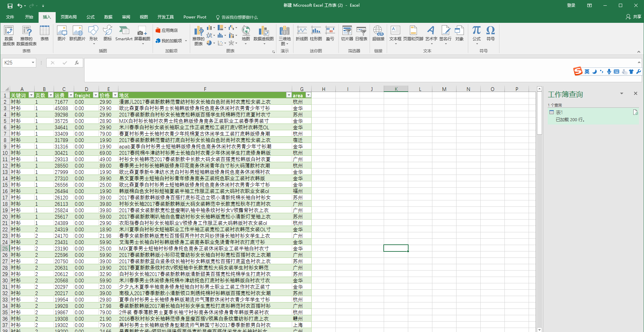Click the 共享 (Share) button
The image size is (644, 332).
(634, 17)
